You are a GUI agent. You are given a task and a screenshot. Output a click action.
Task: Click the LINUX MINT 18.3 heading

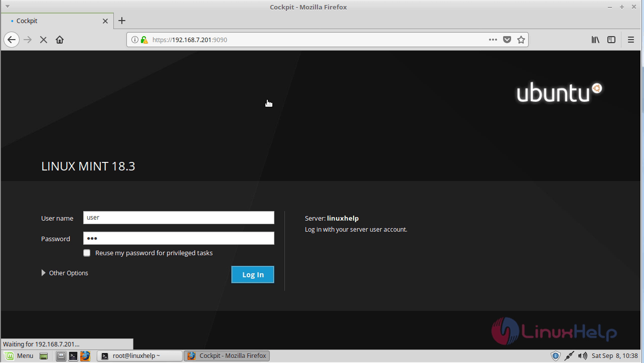pos(88,166)
